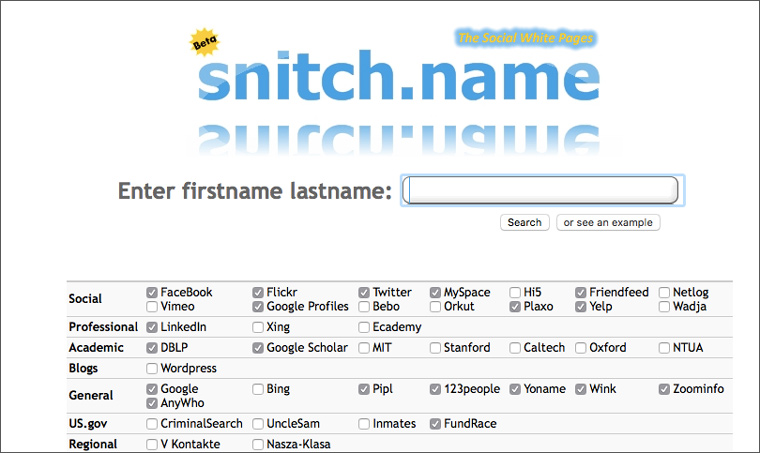Uncheck the FundRace checkbox
The width and height of the screenshot is (760, 453).
[435, 424]
